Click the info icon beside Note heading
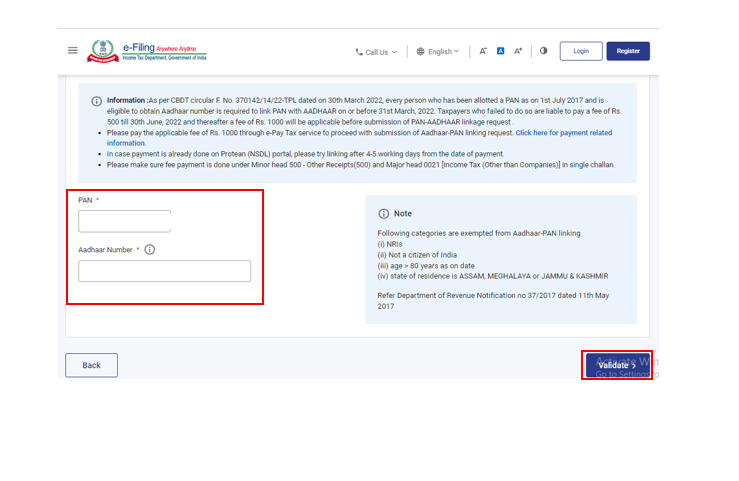The image size is (739, 481). (383, 214)
